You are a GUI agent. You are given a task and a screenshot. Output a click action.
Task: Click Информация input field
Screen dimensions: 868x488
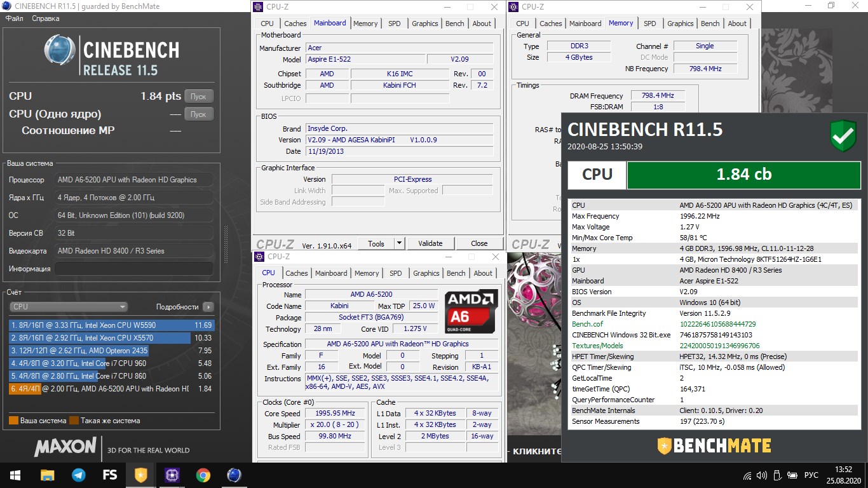(x=133, y=269)
